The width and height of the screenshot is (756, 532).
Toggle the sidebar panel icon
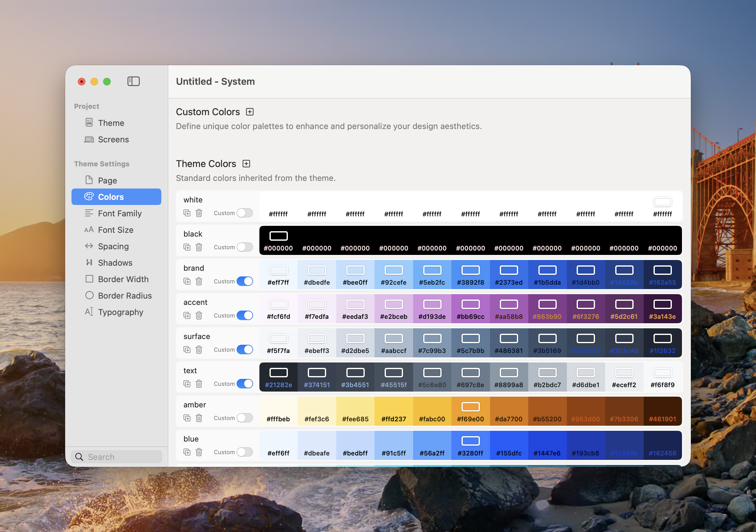tap(133, 81)
